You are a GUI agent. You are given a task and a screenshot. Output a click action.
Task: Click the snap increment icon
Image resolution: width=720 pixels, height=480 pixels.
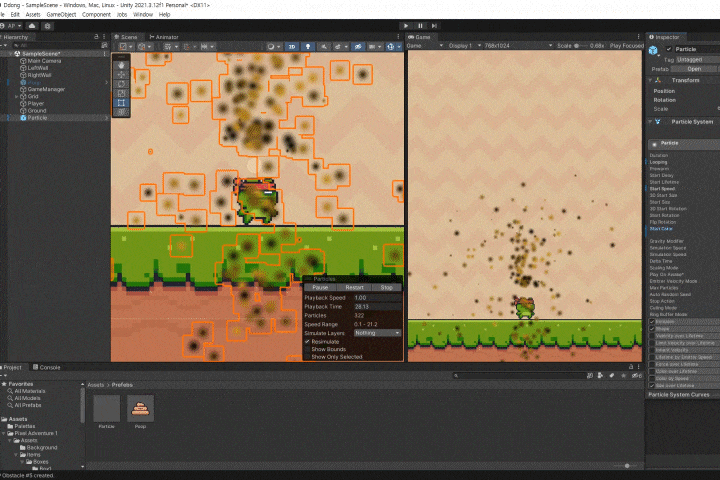pos(205,46)
